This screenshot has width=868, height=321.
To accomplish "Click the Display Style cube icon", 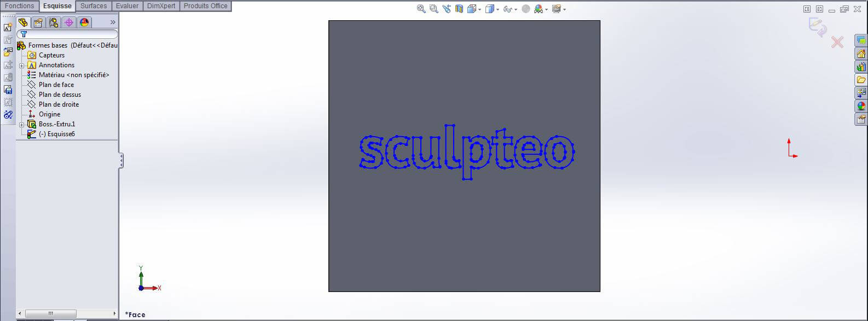I will tap(490, 9).
